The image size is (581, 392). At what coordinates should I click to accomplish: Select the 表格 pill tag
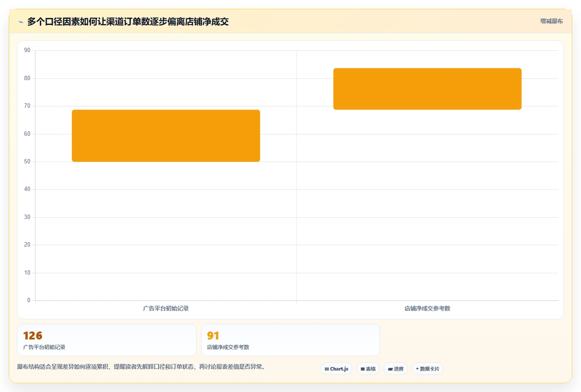tap(368, 369)
